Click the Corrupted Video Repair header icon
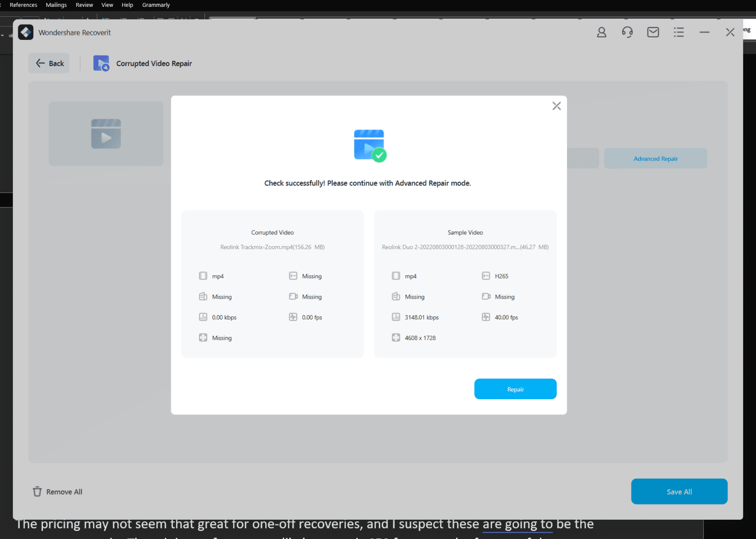Viewport: 756px width, 539px height. 101,63
